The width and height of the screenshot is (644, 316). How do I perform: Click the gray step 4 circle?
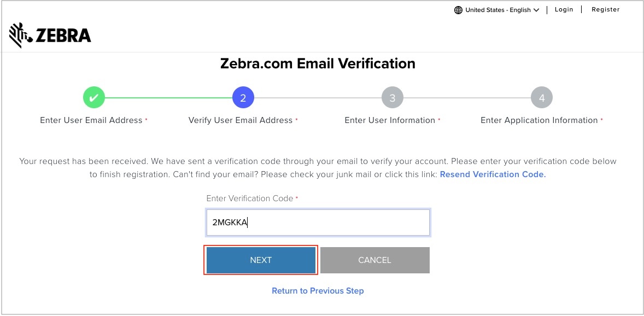(x=541, y=98)
